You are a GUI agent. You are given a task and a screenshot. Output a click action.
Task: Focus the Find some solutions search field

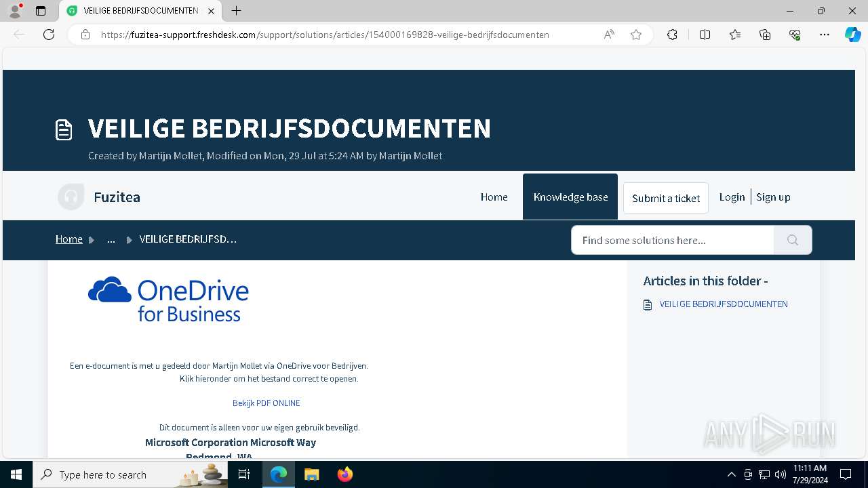673,240
